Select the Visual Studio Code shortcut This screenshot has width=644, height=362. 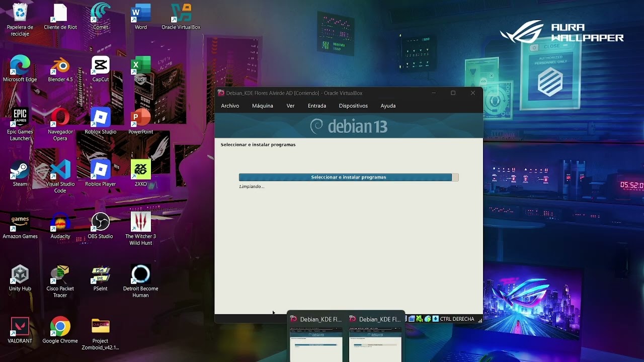coord(60,176)
